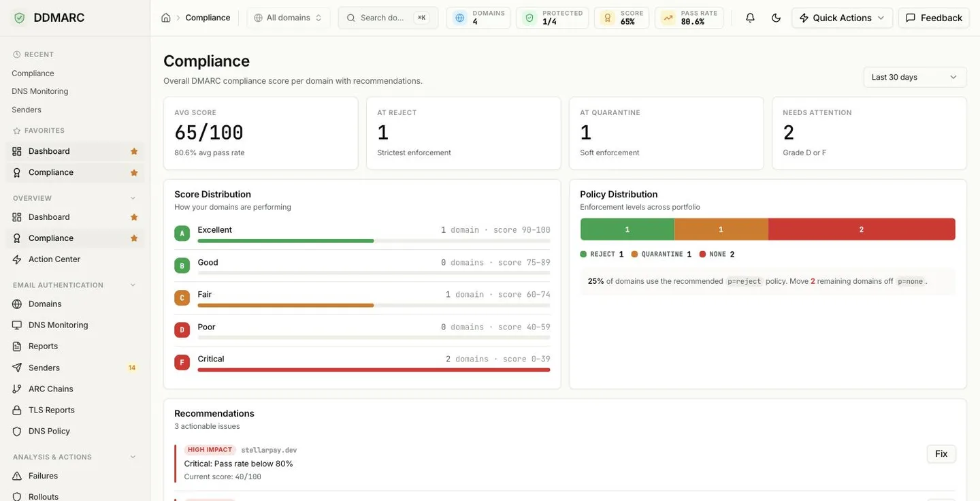Click the Pass Rate 80.6% stat chip
Viewport: 980px width, 501px height.
point(689,18)
